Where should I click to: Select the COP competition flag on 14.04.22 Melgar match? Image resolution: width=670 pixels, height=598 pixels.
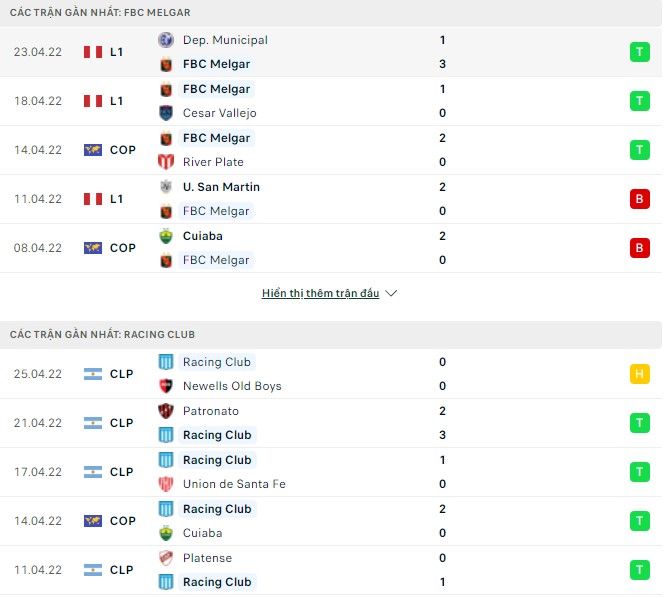(x=93, y=150)
